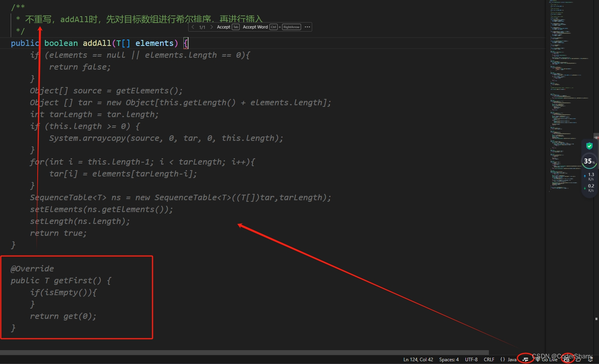The image size is (599, 364).
Task: Click the opening brace after addAll(T[] elements)
Action: pos(186,43)
